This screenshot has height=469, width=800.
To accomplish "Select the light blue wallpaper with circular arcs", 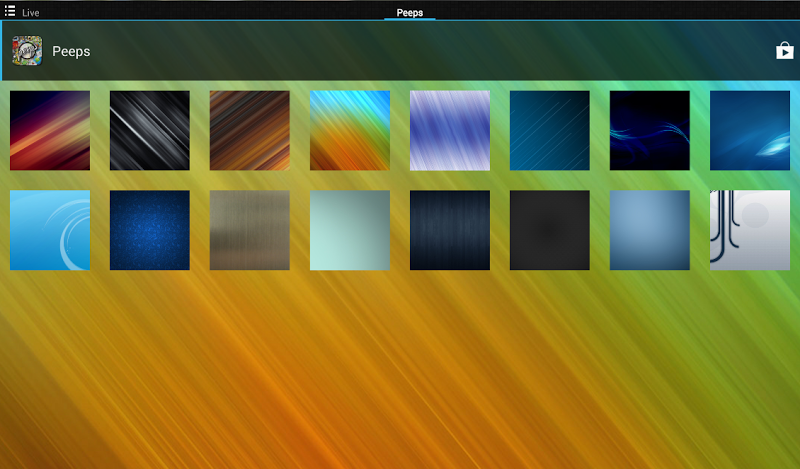I will coord(50,230).
